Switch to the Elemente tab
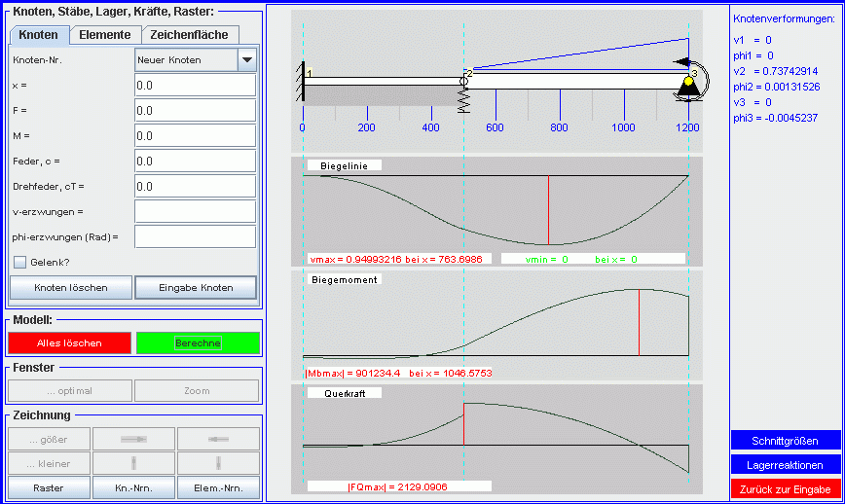Screen dimensions: 845x504 coord(105,35)
